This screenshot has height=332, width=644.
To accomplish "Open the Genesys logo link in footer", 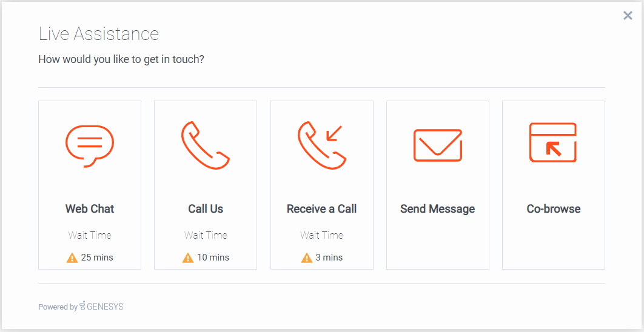I will 101,306.
